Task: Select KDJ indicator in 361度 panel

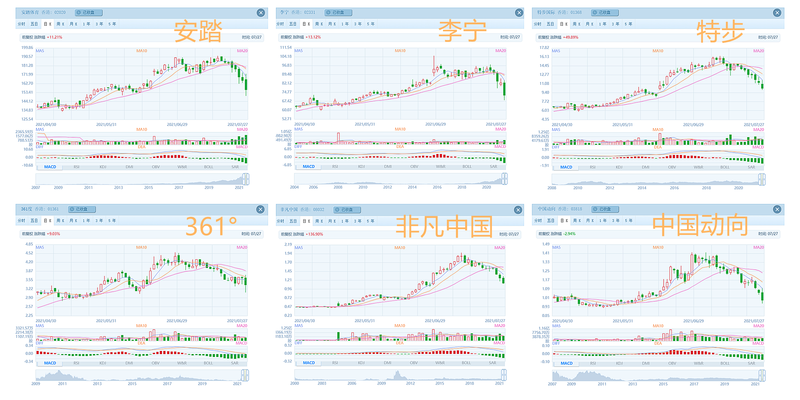Action: pos(103,363)
